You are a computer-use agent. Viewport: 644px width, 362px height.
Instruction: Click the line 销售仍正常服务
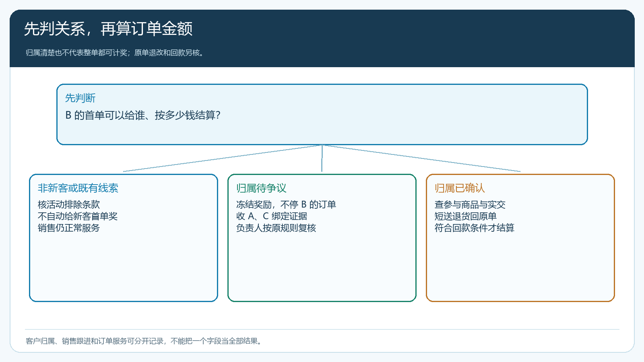pyautogui.click(x=69, y=228)
